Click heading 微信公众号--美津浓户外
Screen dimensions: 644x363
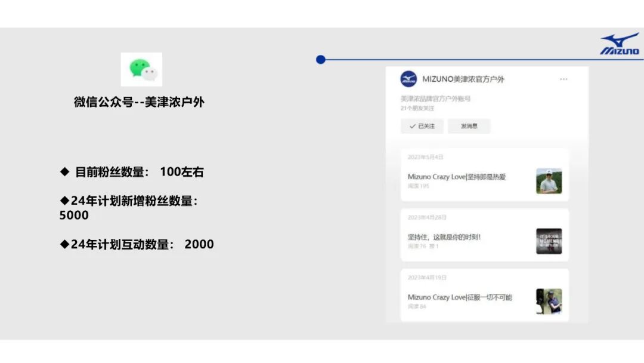pyautogui.click(x=139, y=102)
